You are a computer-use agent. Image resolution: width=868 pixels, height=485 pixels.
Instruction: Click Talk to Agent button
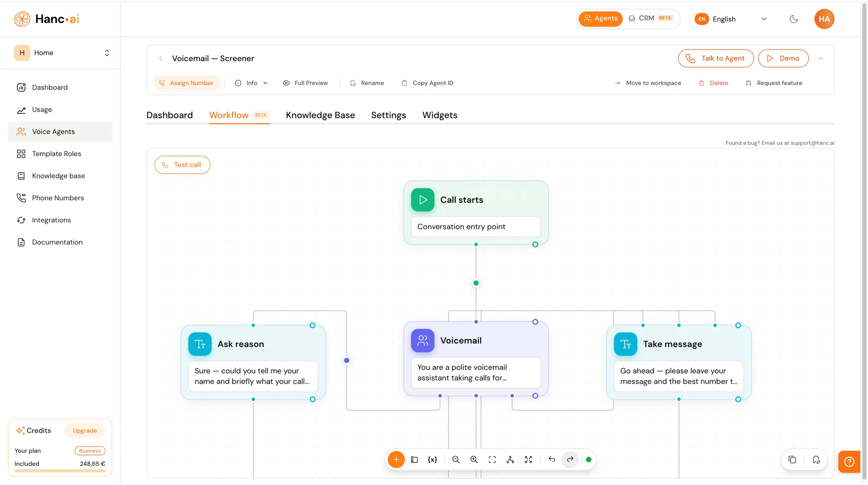point(716,58)
